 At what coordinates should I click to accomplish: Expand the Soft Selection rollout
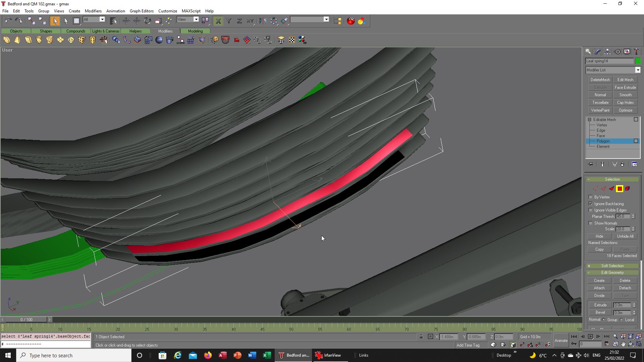(612, 266)
